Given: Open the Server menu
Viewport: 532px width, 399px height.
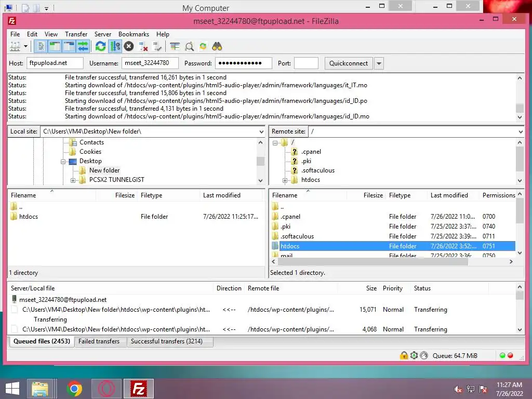Looking at the screenshot, I should [x=103, y=34].
